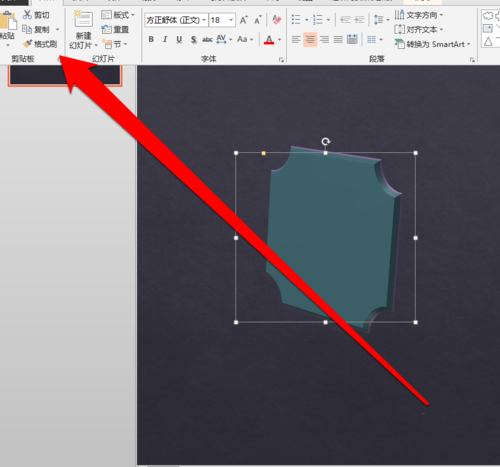The height and width of the screenshot is (467, 500).
Task: Increase font size with the larger A icon
Action: tap(244, 20)
